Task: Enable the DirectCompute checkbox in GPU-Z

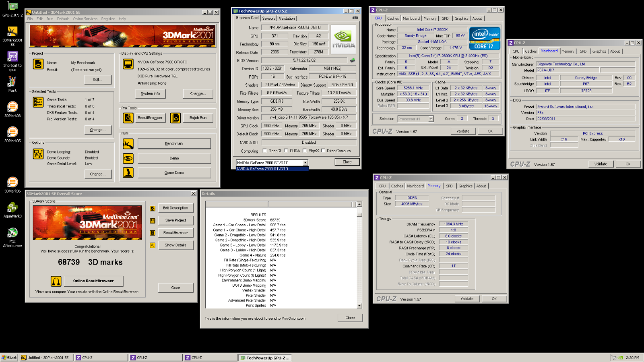Action: click(323, 151)
